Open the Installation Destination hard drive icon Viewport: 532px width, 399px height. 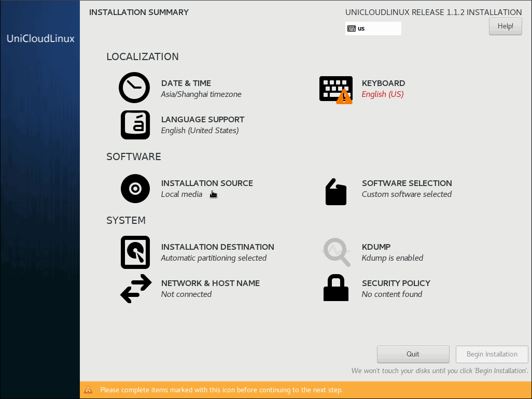pos(135,252)
